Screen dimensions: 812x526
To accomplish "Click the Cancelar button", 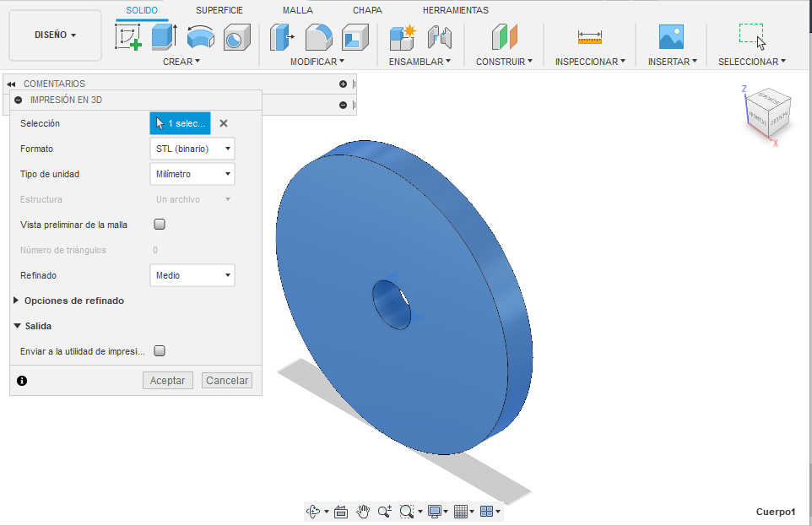I will coord(227,381).
